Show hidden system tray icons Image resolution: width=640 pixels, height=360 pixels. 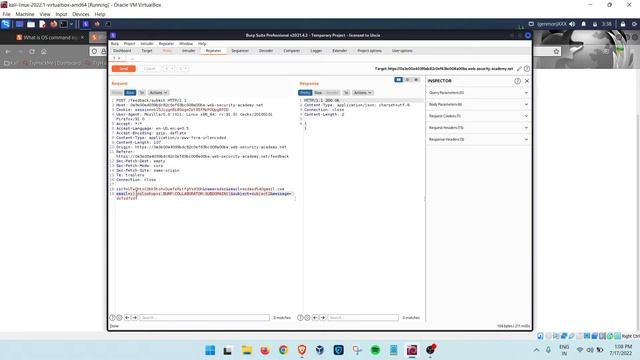click(x=536, y=350)
